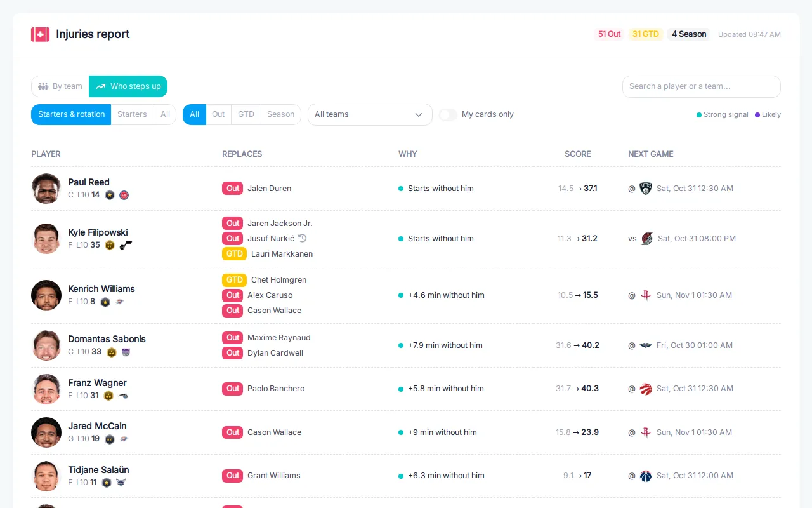This screenshot has width=812, height=508.
Task: Click the Wizards logo in Tidjane Salaün's row
Action: pyautogui.click(x=646, y=476)
